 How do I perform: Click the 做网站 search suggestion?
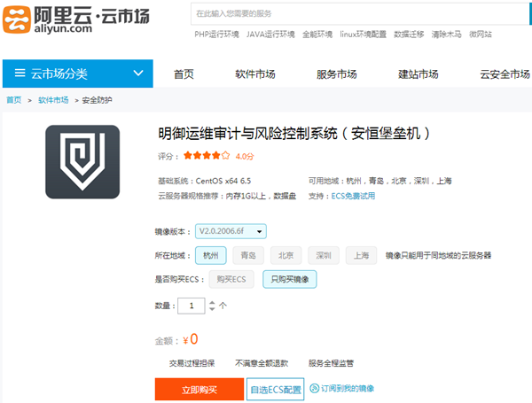(480, 35)
